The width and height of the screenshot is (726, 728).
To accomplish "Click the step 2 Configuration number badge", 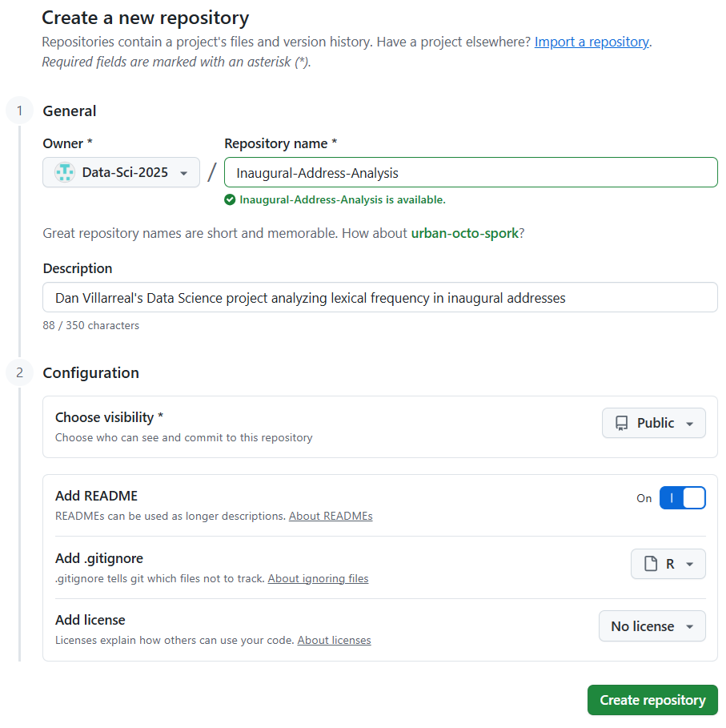I will [19, 372].
